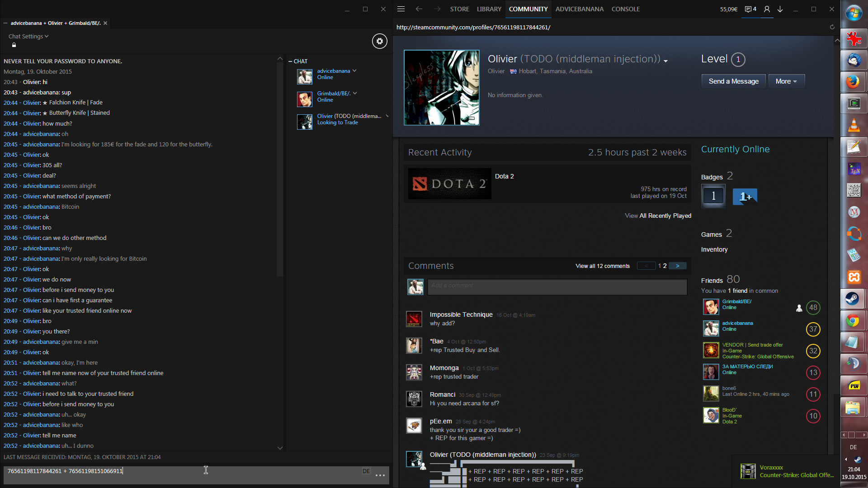This screenshot has width=868, height=488.
Task: Open Steam hamburger menu
Action: click(x=401, y=9)
